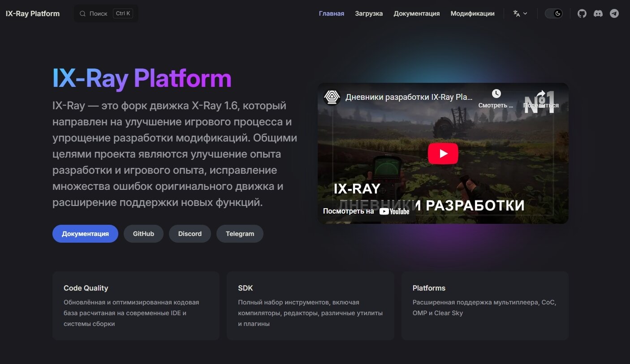Open the Platforms feature card
Image resolution: width=630 pixels, height=364 pixels.
click(x=485, y=306)
